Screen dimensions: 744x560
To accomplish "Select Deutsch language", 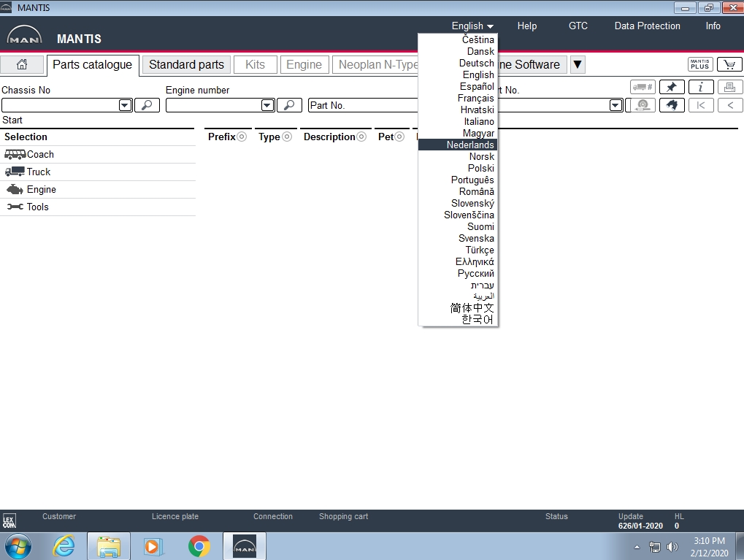I will (458, 63).
